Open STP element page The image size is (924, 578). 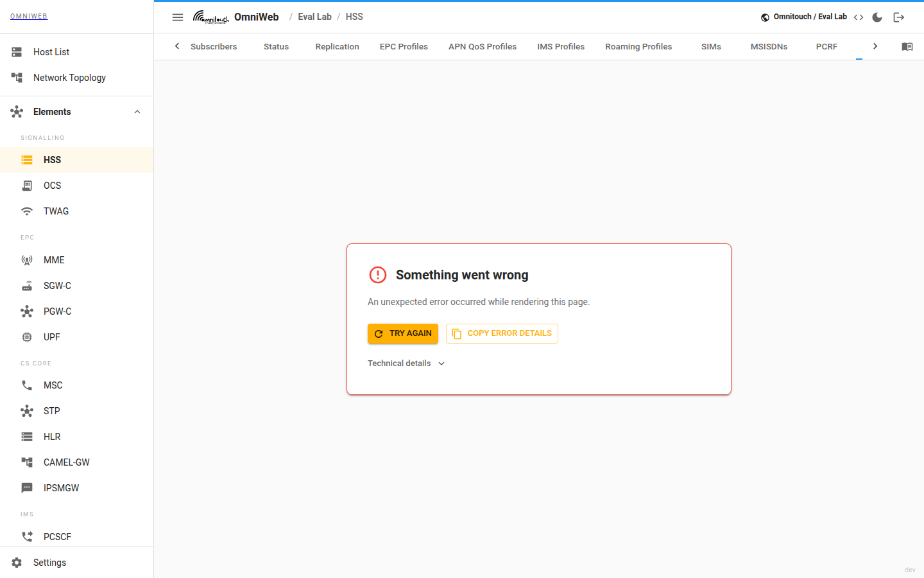77,411
